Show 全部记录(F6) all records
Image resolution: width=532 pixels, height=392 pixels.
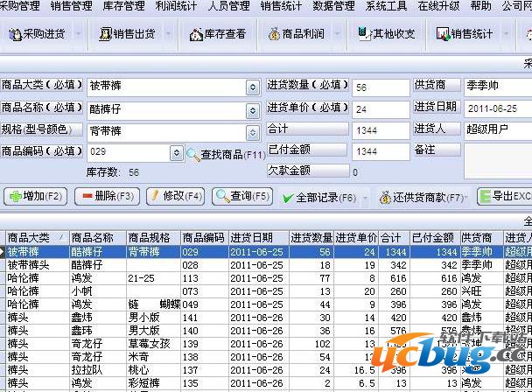point(318,197)
